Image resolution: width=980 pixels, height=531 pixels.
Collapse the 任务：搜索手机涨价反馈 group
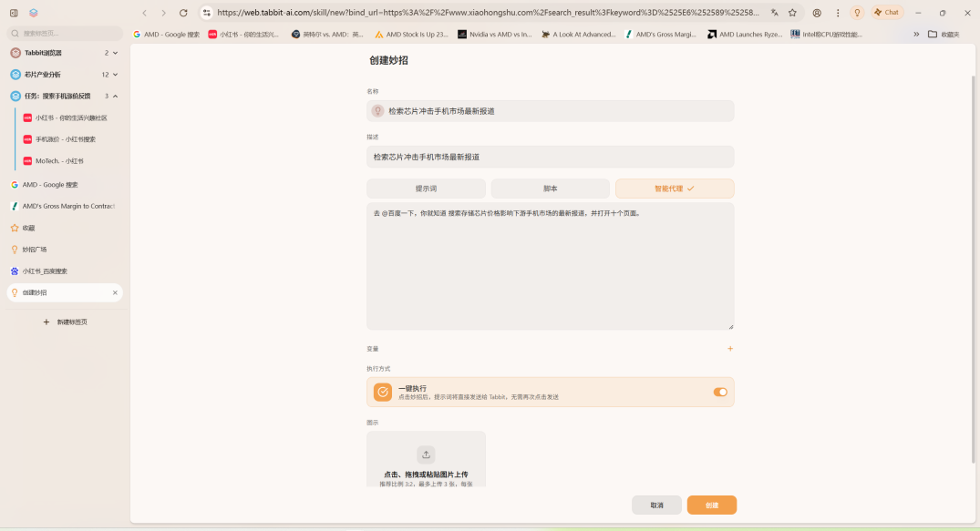115,96
